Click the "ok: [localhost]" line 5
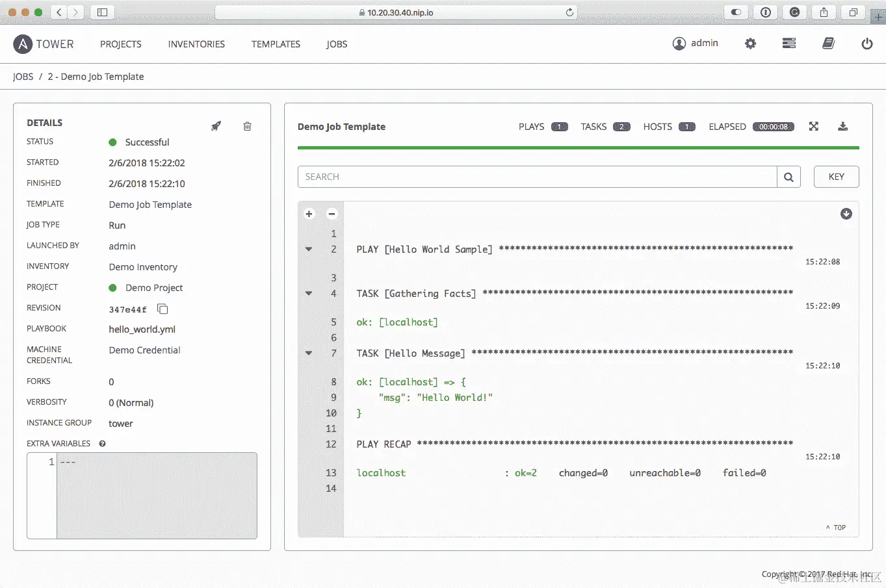Image resolution: width=886 pixels, height=588 pixels. click(x=397, y=322)
